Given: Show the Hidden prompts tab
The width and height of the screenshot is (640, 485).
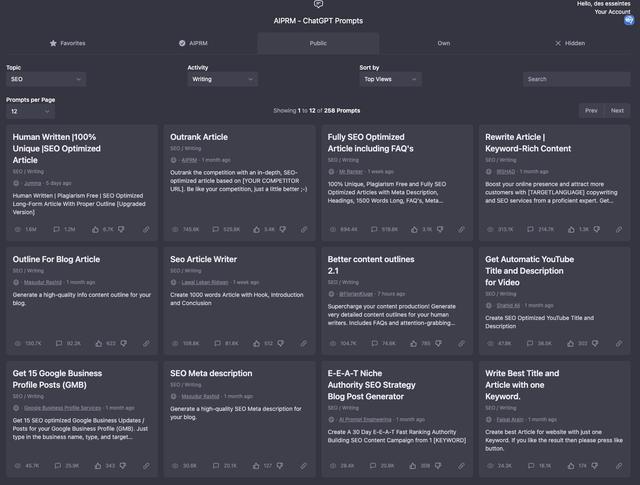Looking at the screenshot, I should coord(570,43).
